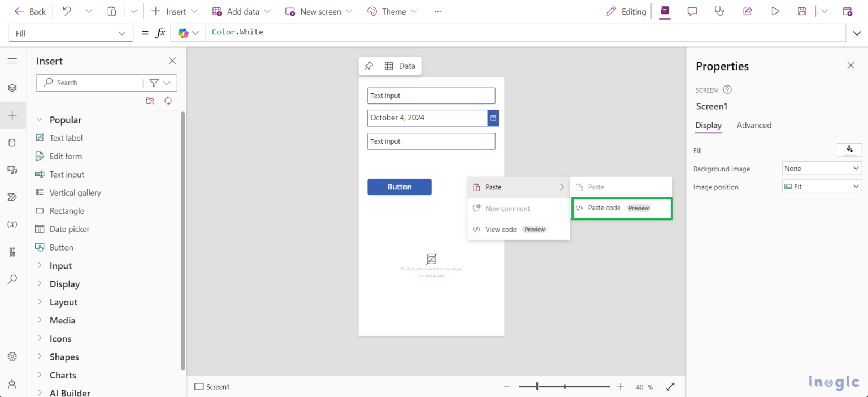Open the Data sidebar icon
Image resolution: width=868 pixels, height=397 pixels.
coord(12,143)
